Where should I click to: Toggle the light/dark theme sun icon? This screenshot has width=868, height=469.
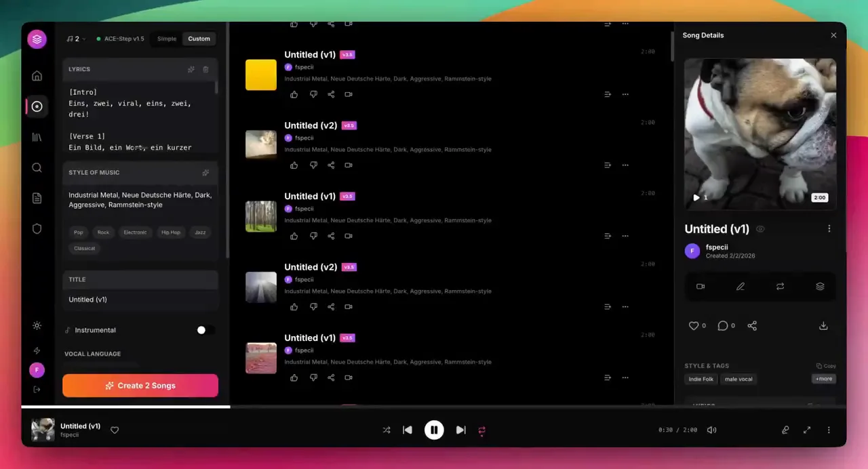37,325
